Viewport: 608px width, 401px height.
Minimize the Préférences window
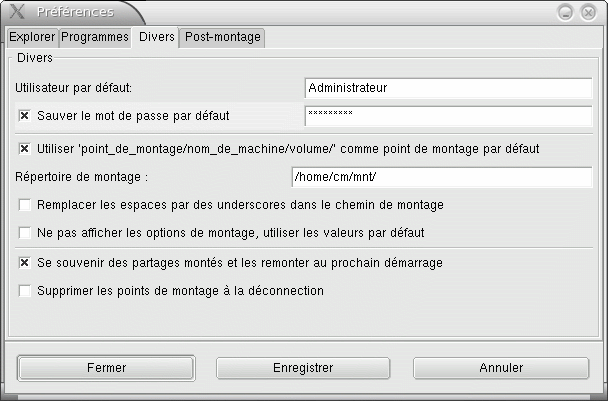click(565, 13)
